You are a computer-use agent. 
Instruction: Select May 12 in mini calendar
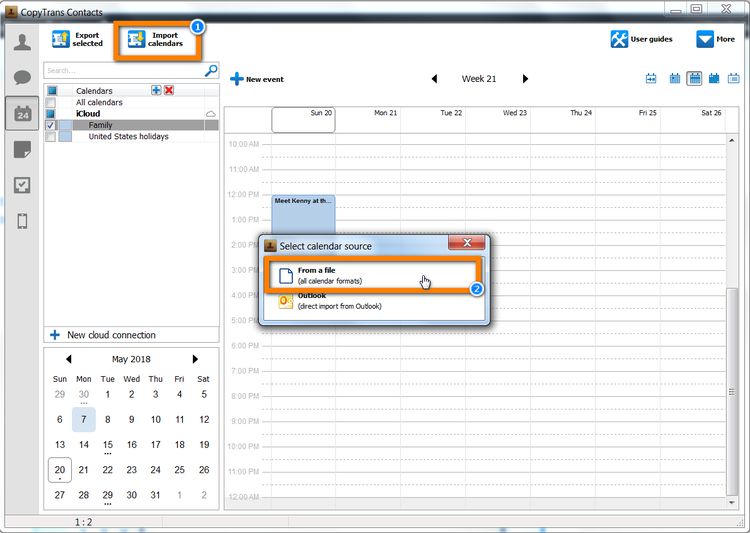coord(204,420)
